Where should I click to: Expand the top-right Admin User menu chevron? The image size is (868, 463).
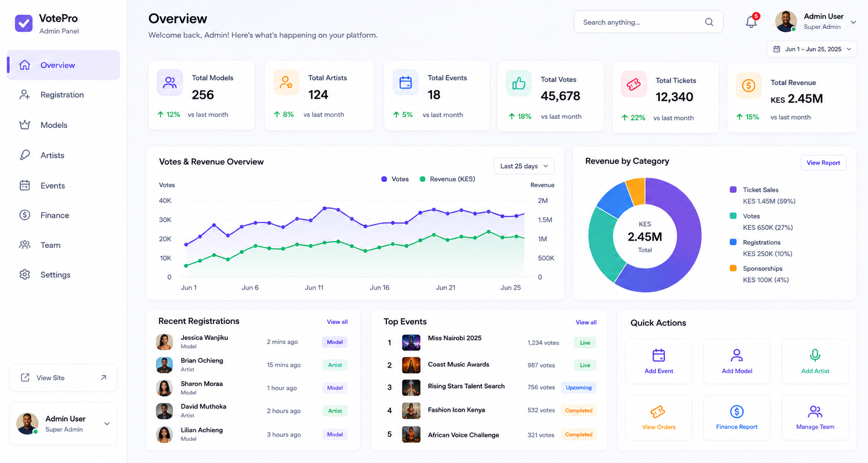[853, 22]
